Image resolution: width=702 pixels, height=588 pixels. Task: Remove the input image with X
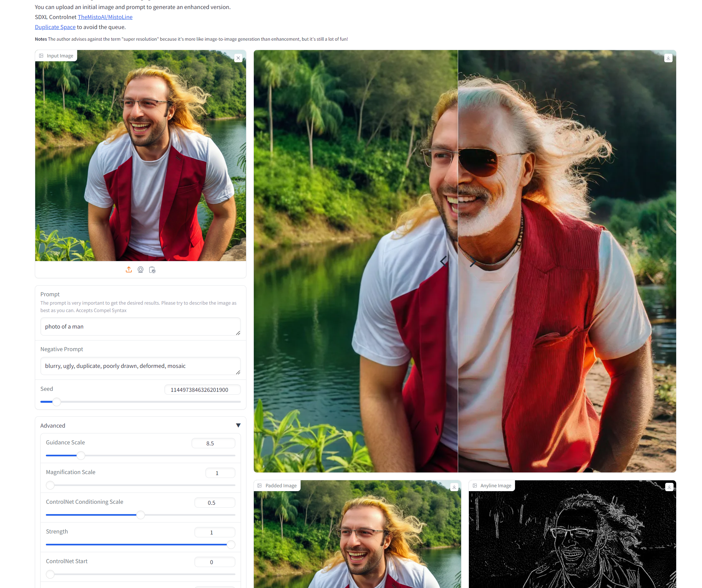(238, 58)
